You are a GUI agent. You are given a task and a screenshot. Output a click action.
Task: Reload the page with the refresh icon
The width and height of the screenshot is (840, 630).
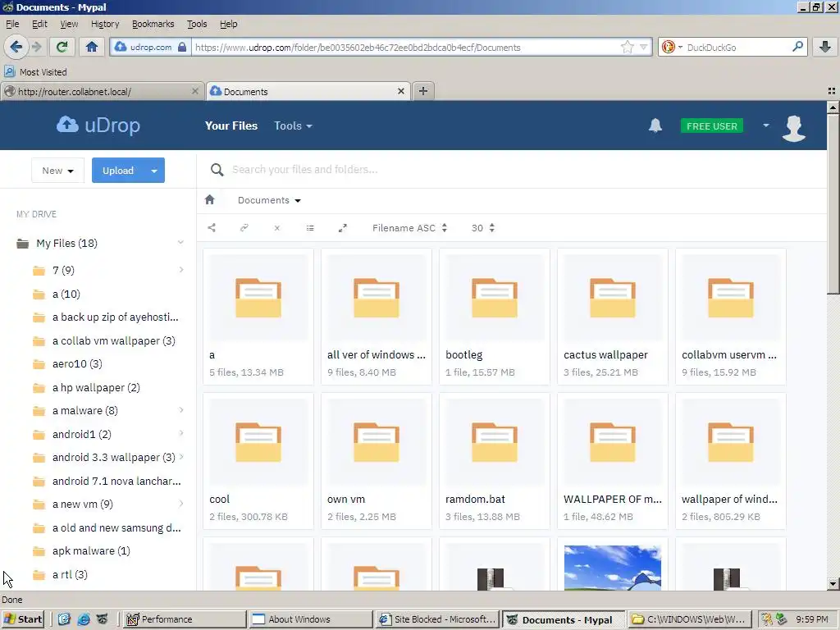62,47
